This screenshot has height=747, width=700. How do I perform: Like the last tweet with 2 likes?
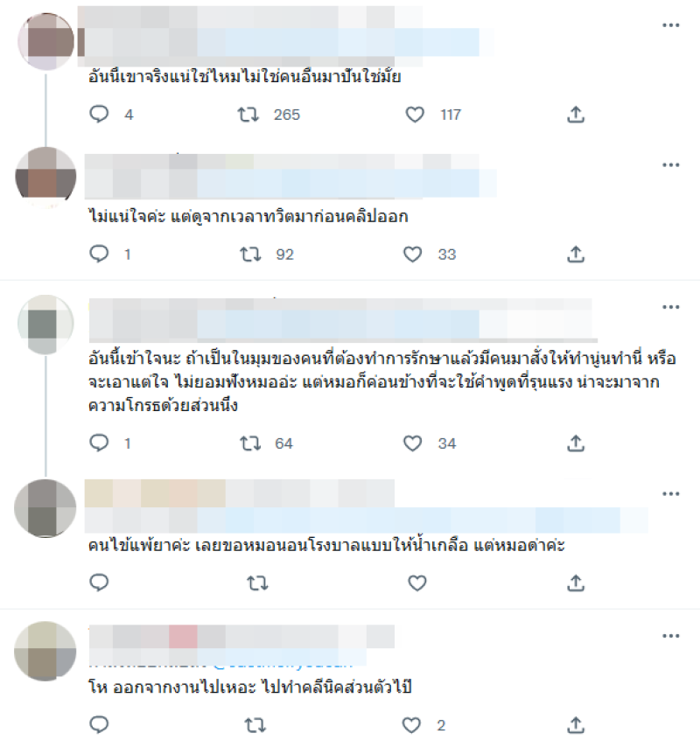411,725
